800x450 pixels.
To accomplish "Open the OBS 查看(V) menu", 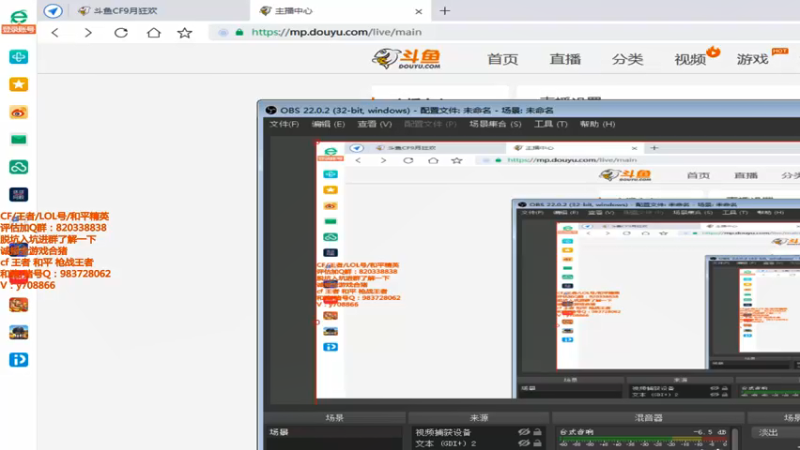I will [374, 124].
